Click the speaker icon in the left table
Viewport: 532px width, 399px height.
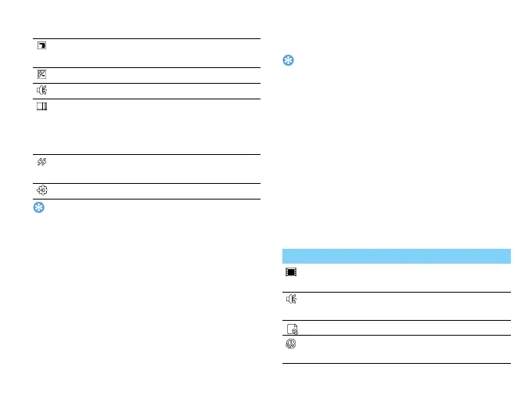[x=41, y=90]
